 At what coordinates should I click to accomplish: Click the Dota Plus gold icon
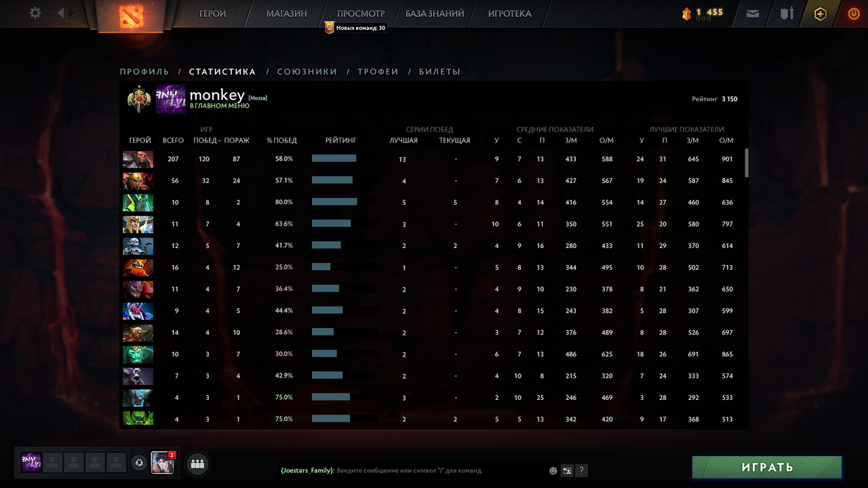[821, 14]
